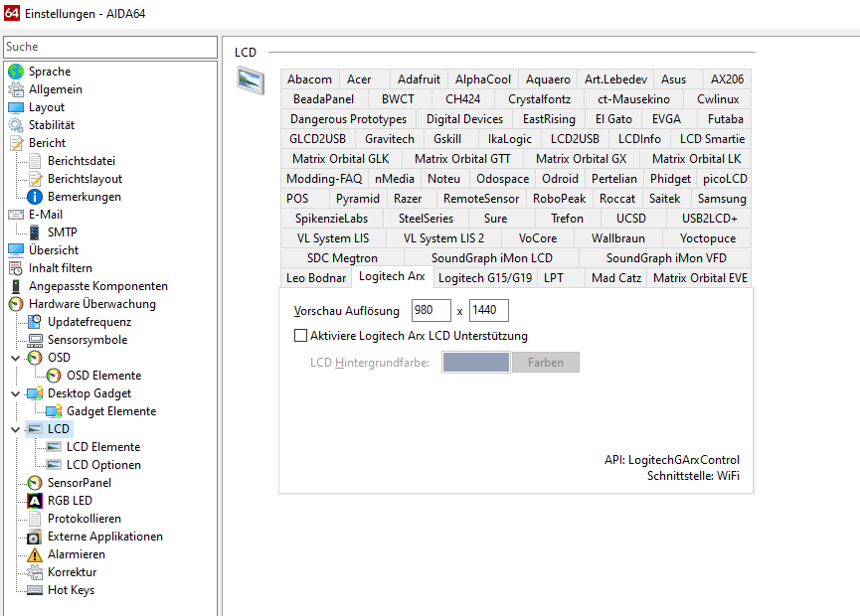Click the pencil page icon beside Berichtslayout
Screen dimensions: 860x616
[35, 179]
